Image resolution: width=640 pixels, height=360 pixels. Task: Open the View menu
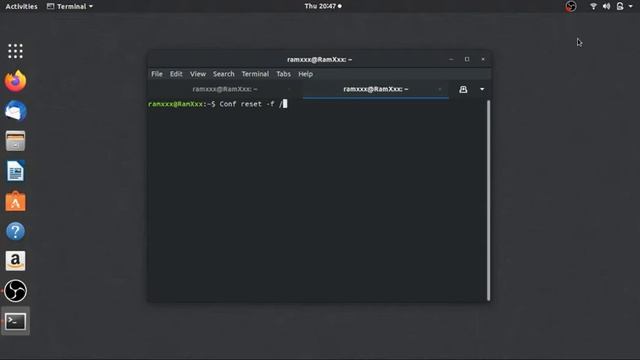click(x=198, y=74)
